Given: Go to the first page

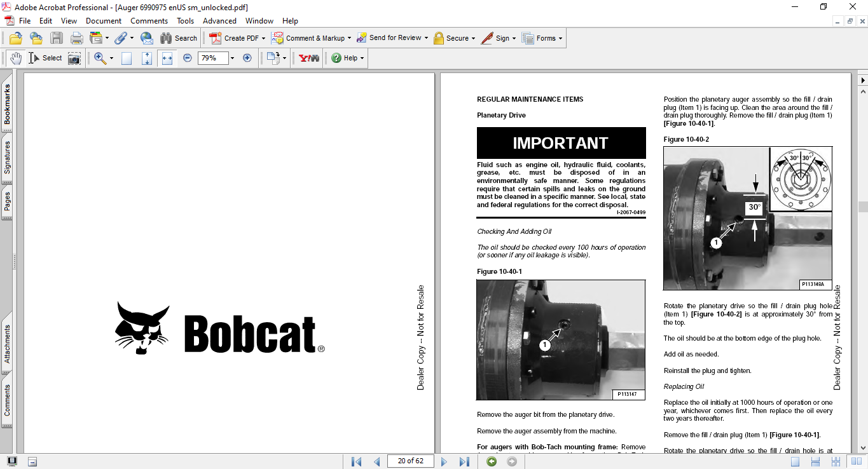Looking at the screenshot, I should pos(357,461).
